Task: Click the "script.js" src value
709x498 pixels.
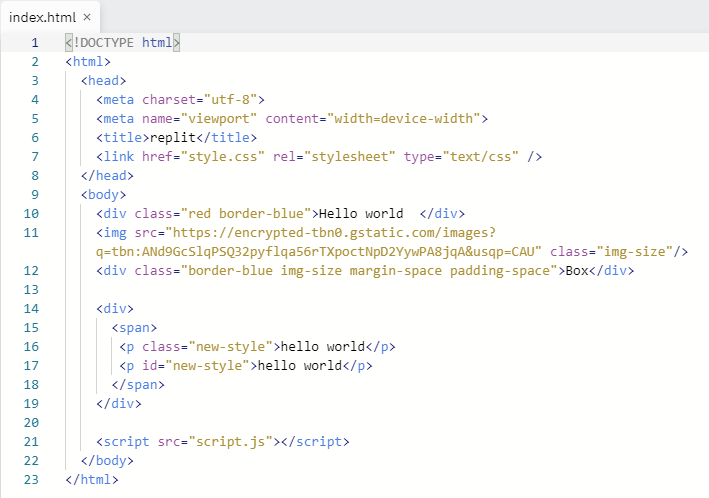Action: pos(231,441)
